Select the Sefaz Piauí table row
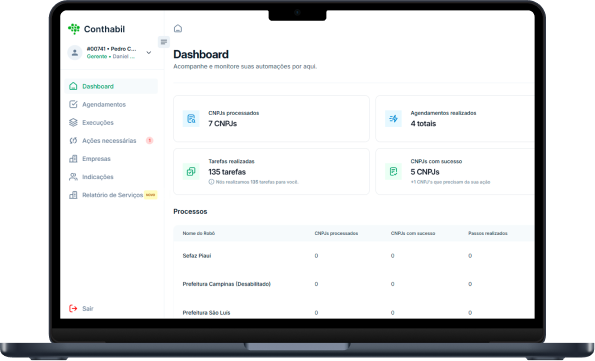Viewport: 595px width, 361px height. [x=354, y=255]
